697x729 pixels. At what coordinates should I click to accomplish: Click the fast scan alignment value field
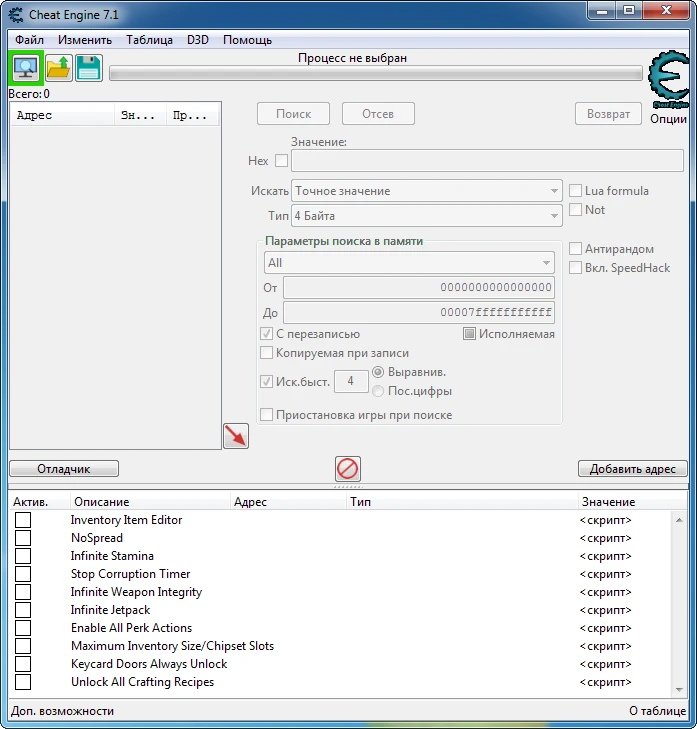(351, 381)
